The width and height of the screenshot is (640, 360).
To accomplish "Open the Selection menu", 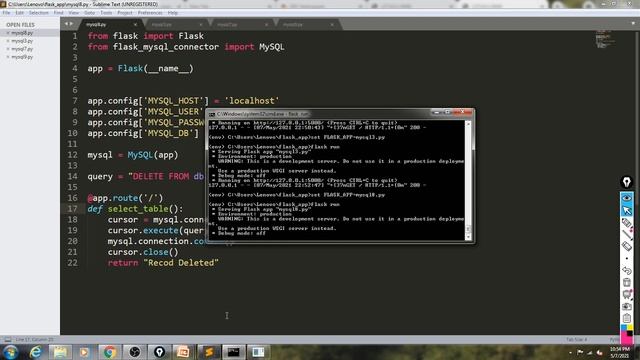I will tap(38, 13).
